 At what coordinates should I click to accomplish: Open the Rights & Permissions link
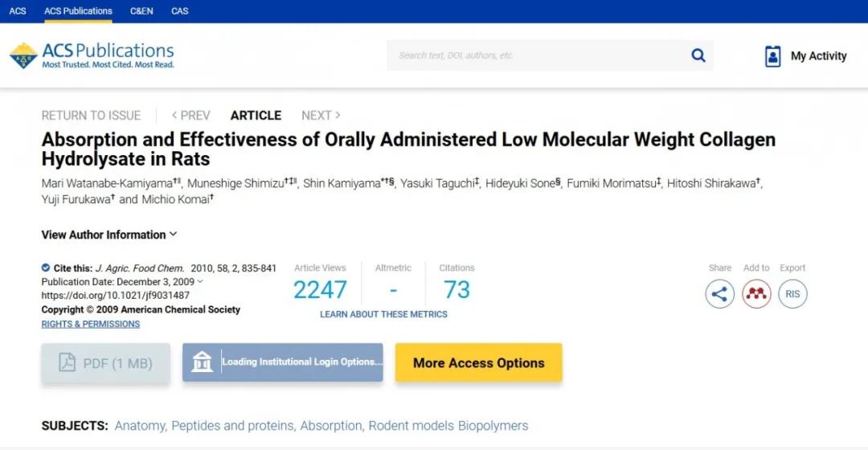click(91, 324)
